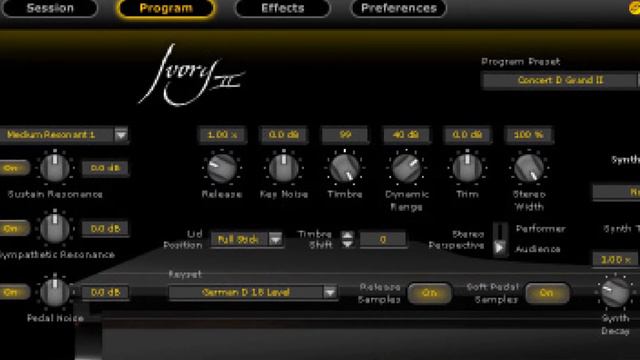Screen dimensions: 640x360
Task: Select the Sympathetic Resonance 0.0 dB value field
Action: pos(105,229)
